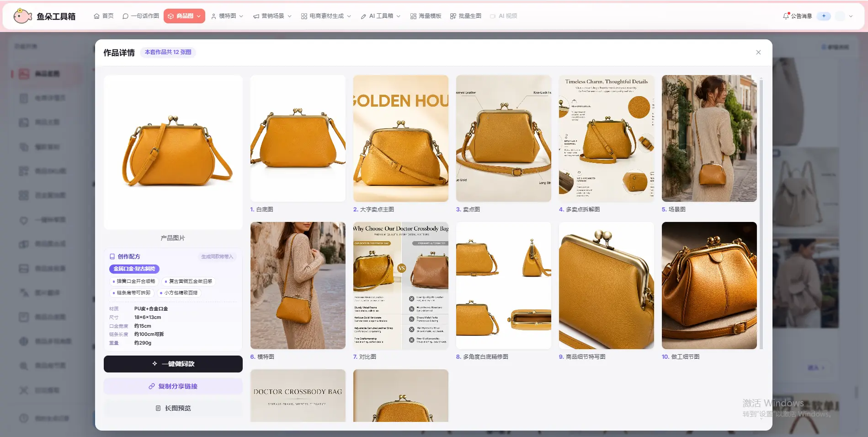
Task: Click the blue plus pill button
Action: 824,16
